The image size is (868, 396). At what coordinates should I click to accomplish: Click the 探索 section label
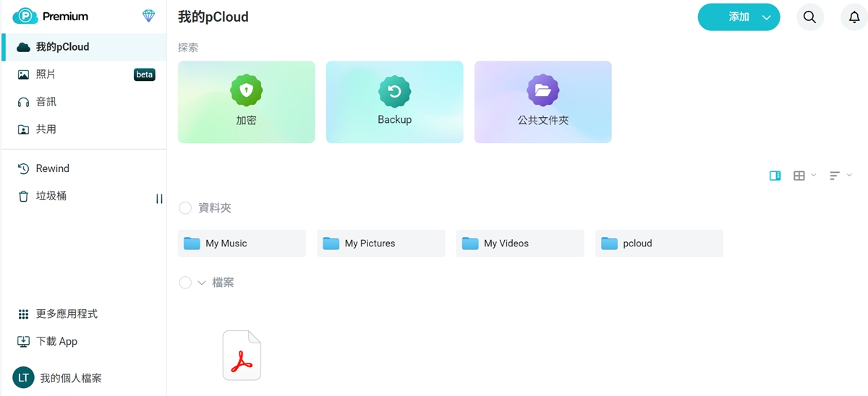click(188, 48)
